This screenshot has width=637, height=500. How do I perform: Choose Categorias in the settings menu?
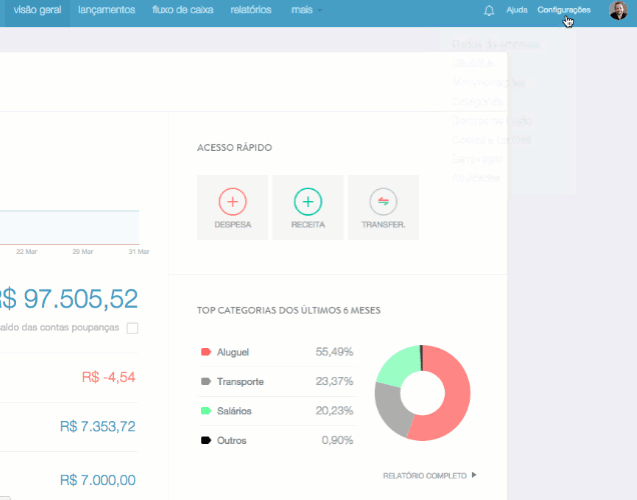[477, 102]
